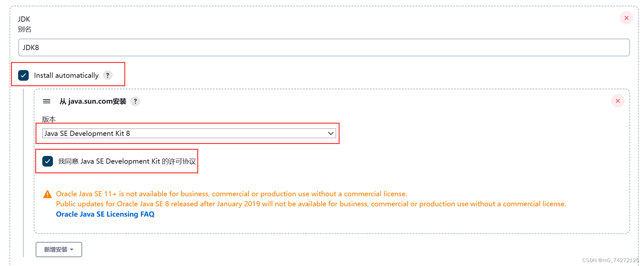The image size is (644, 266).
Task: Click the help icon next to Install automatically
Action: point(108,75)
